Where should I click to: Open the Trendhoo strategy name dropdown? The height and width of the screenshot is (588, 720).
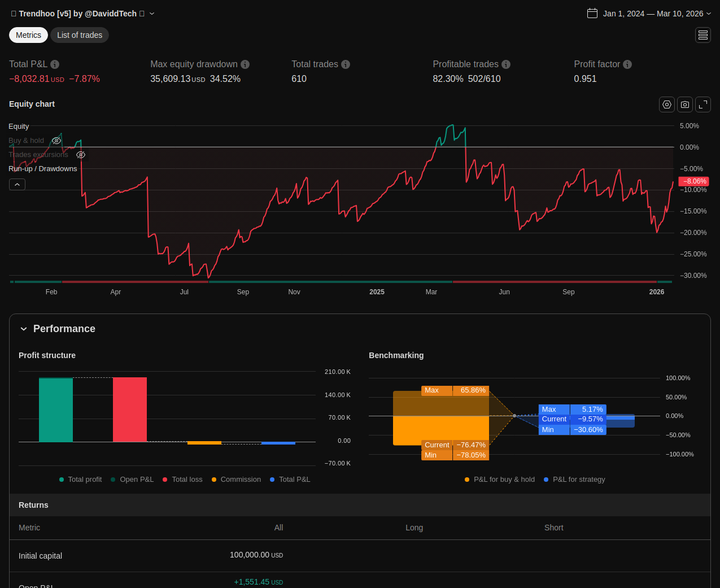pyautogui.click(x=152, y=14)
